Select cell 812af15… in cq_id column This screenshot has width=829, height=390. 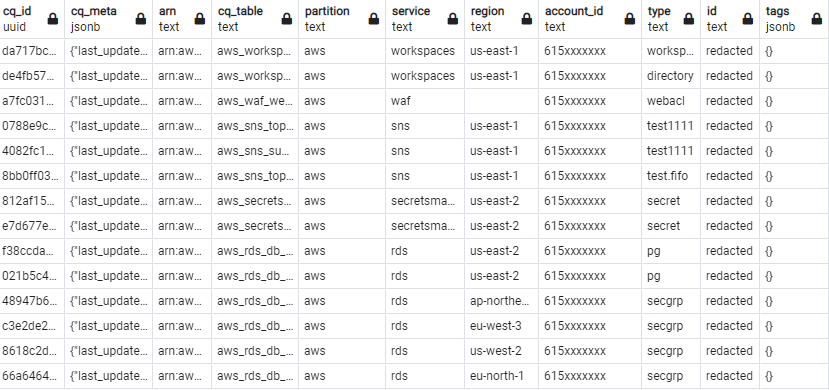tap(32, 201)
